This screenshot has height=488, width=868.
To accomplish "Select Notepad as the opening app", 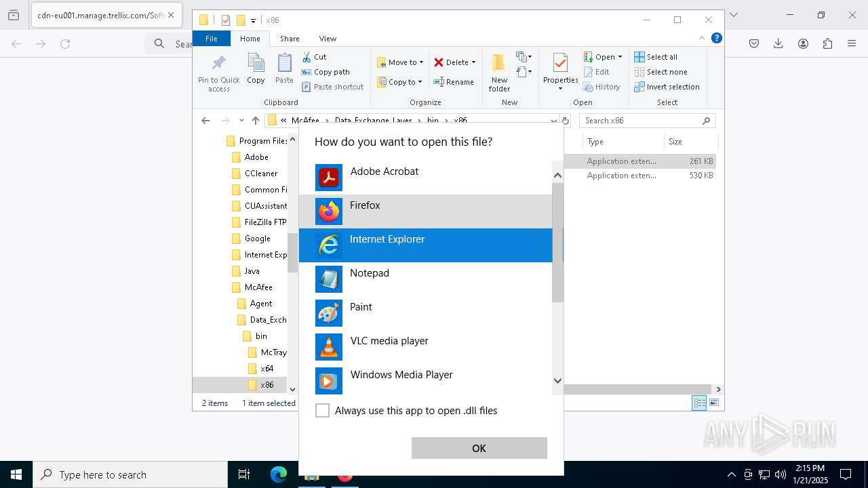I will (425, 279).
